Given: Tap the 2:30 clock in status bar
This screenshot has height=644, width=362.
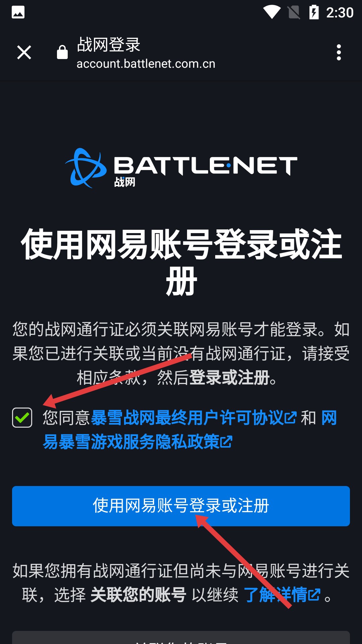Looking at the screenshot, I should [x=340, y=13].
